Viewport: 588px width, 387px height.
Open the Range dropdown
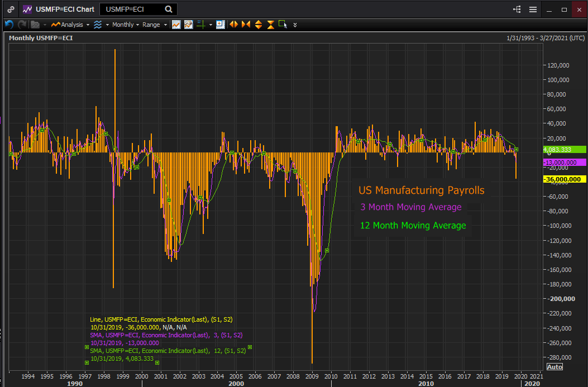pyautogui.click(x=154, y=25)
